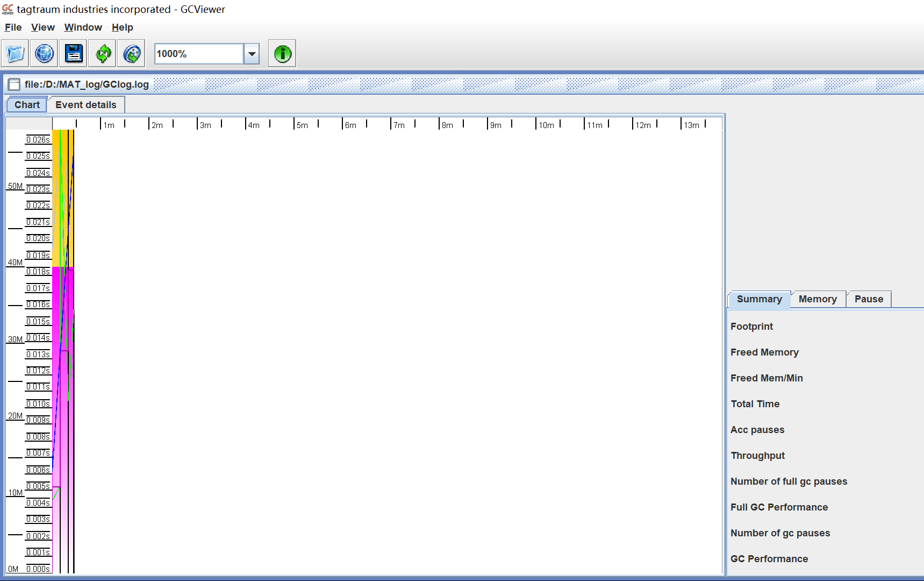The image size is (924, 581).
Task: Click the green Refresh arrows icon
Action: coord(103,54)
